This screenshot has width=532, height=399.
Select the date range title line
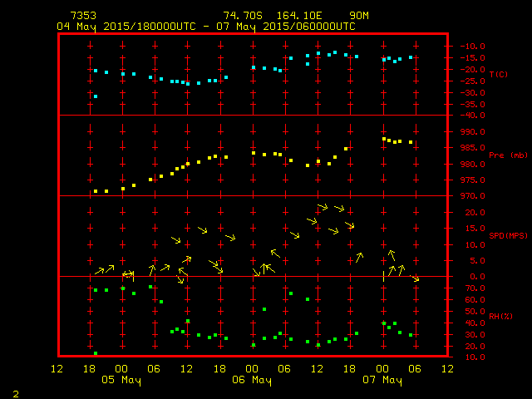pos(206,26)
